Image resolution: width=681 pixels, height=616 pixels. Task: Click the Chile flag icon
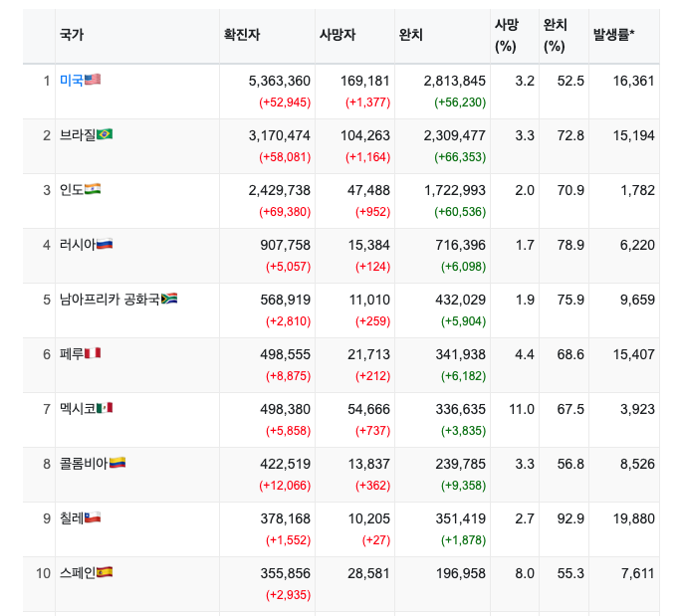coord(92,517)
